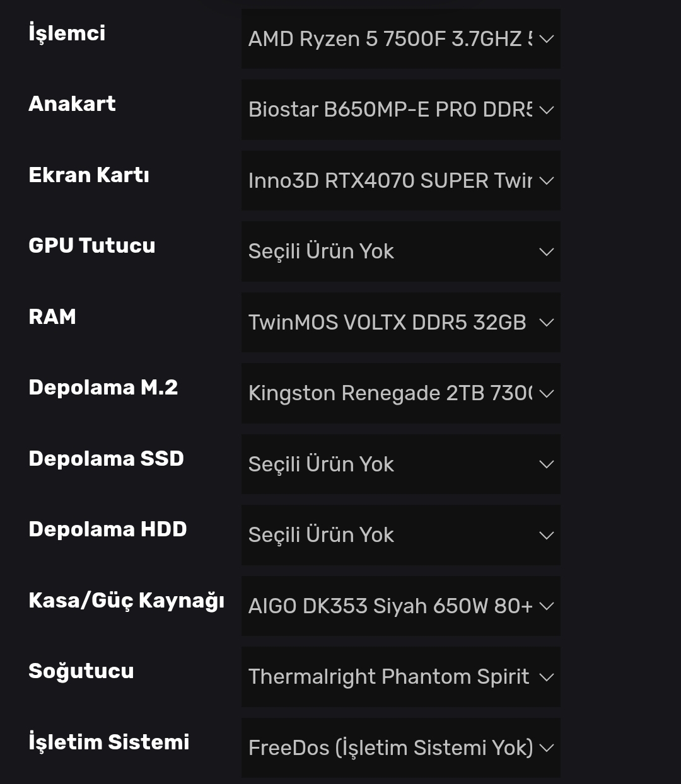Click the chevron arrow beside Biostar B650MP-E
Viewport: 681px width, 784px height.
click(547, 110)
